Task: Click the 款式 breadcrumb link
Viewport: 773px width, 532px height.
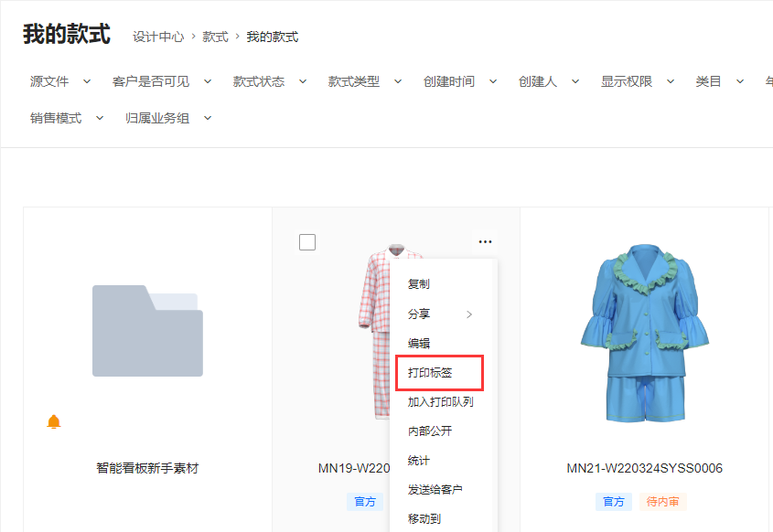Action: click(x=215, y=37)
